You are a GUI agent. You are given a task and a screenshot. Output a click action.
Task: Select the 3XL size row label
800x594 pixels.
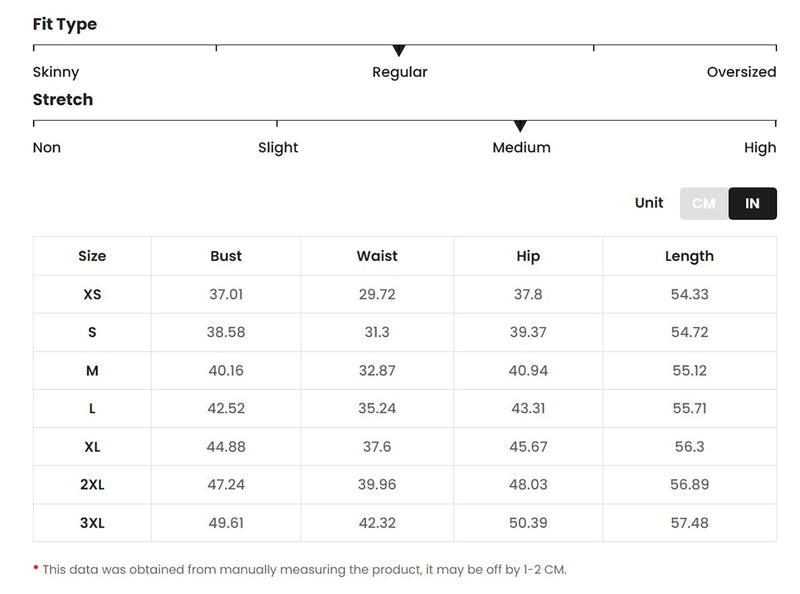tap(92, 522)
